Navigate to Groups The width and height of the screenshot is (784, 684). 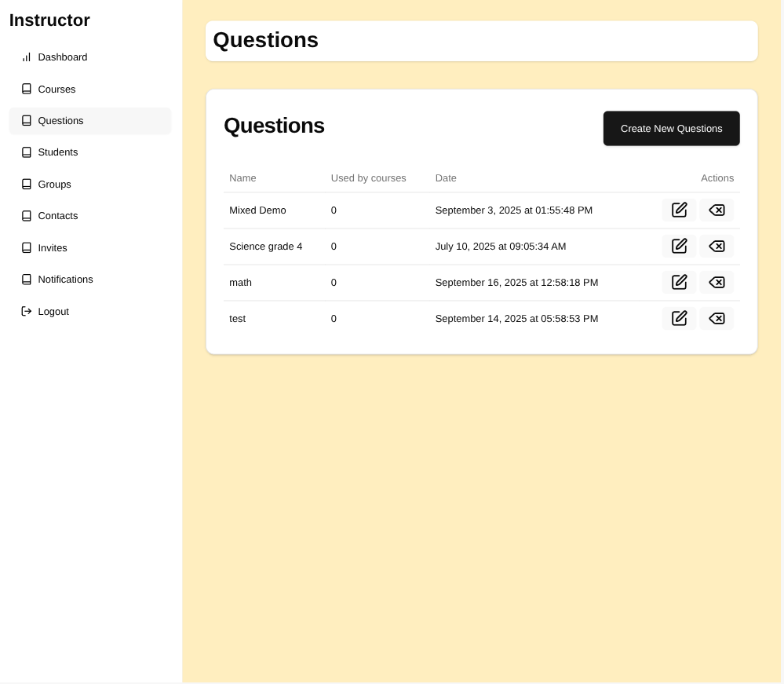90,185
